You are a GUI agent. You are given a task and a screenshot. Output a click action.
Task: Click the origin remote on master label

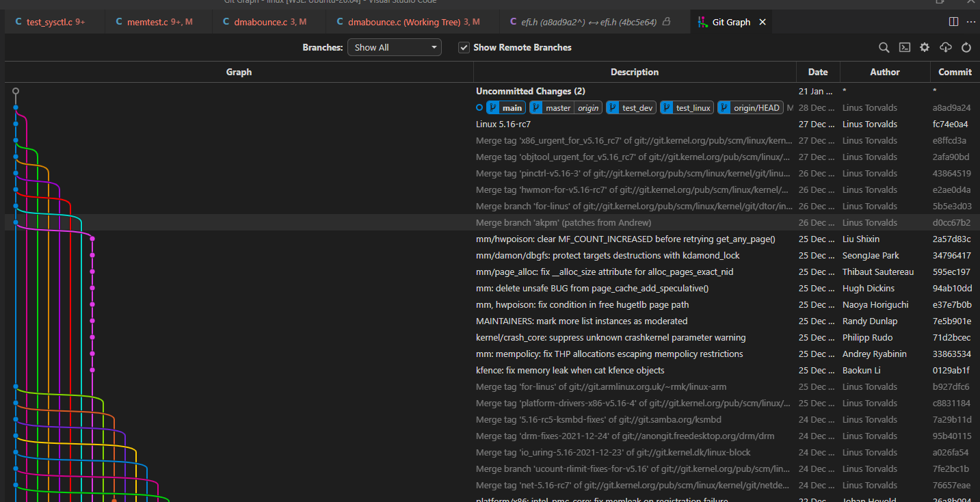point(588,108)
